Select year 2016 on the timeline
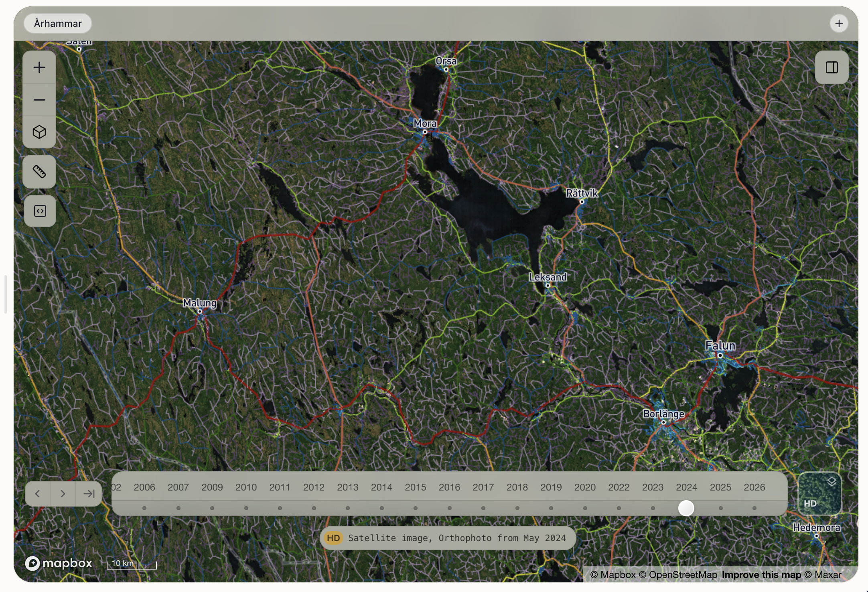Viewport: 868px width, 592px height. 449,487
